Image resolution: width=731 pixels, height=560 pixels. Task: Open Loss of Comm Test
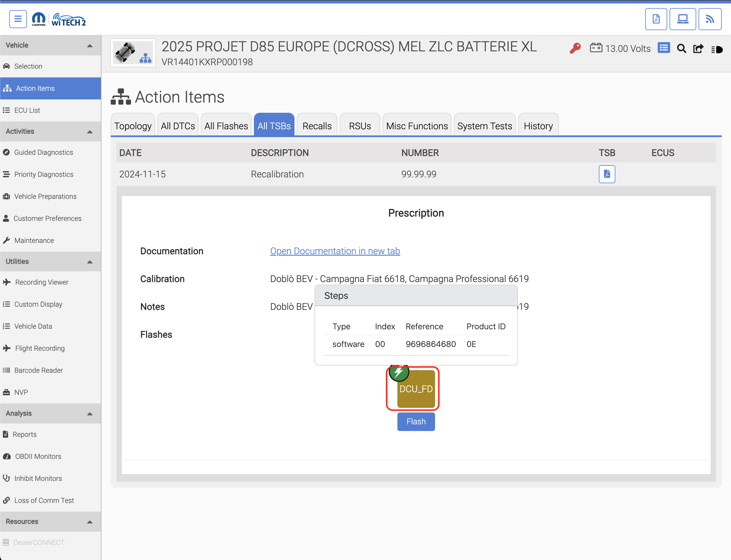(x=50, y=500)
